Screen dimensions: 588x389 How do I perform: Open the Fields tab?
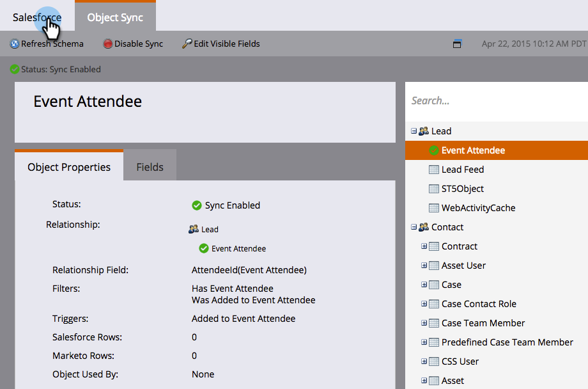pos(150,167)
